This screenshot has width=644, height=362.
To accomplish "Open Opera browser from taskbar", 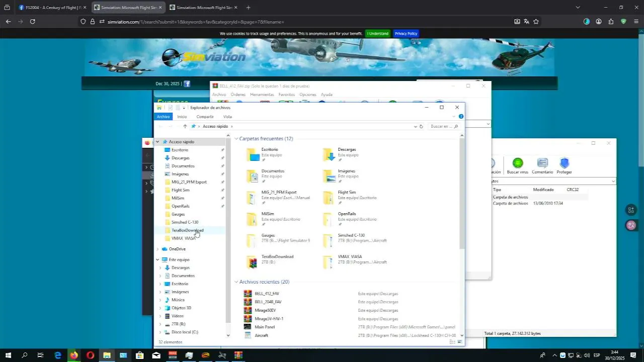I will 91,355.
